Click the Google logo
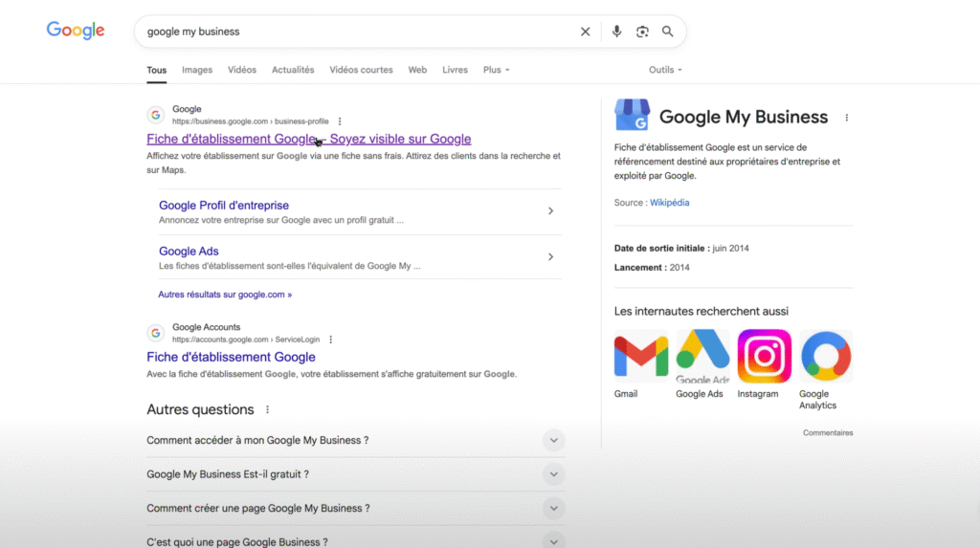The height and width of the screenshot is (548, 980). pos(76,31)
